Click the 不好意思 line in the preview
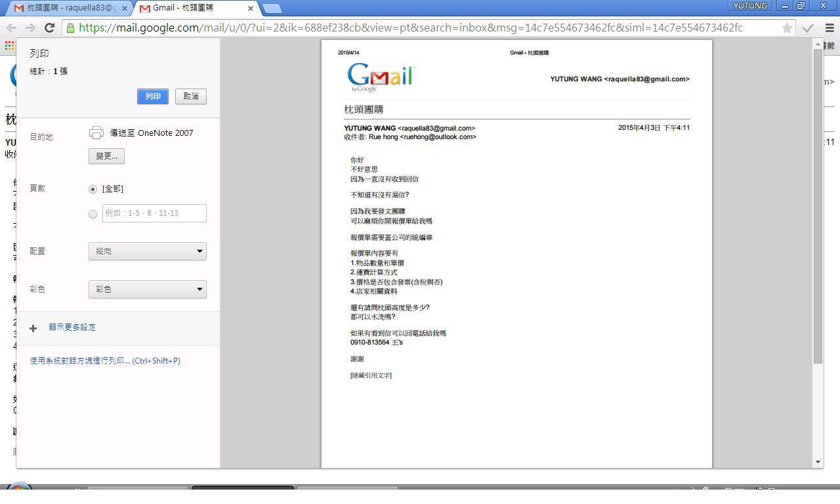Image resolution: width=840 pixels, height=504 pixels. 364,169
